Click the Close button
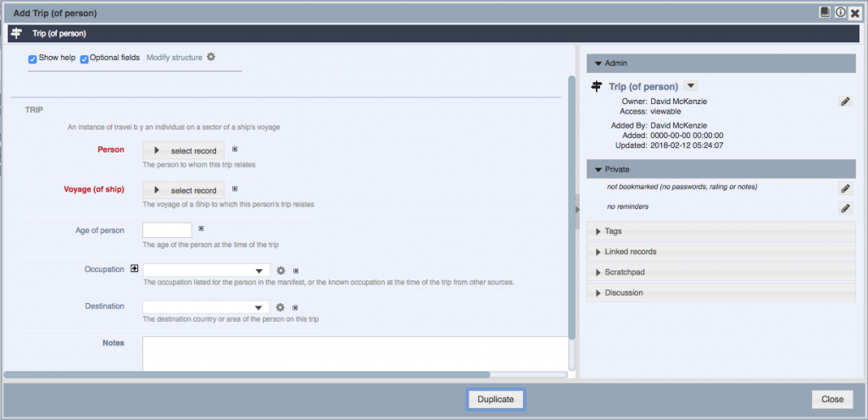This screenshot has width=868, height=420. [832, 399]
